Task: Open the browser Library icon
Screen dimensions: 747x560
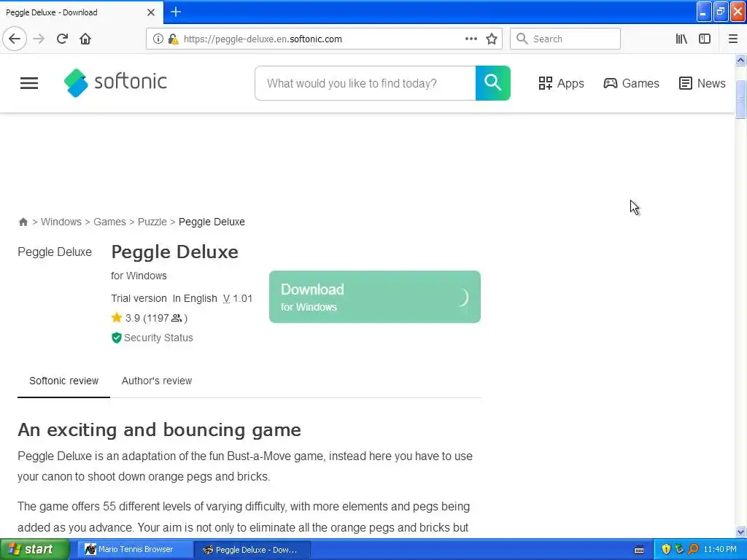Action: point(681,39)
